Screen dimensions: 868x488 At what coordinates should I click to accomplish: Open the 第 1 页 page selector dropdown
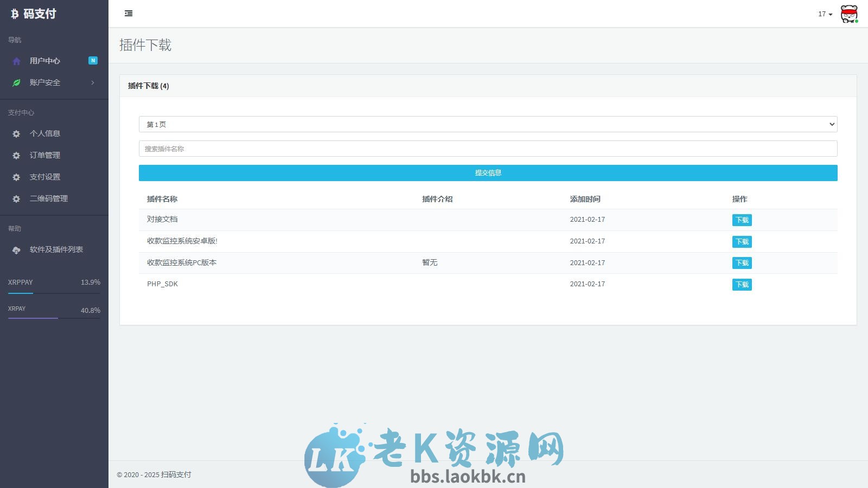(488, 124)
